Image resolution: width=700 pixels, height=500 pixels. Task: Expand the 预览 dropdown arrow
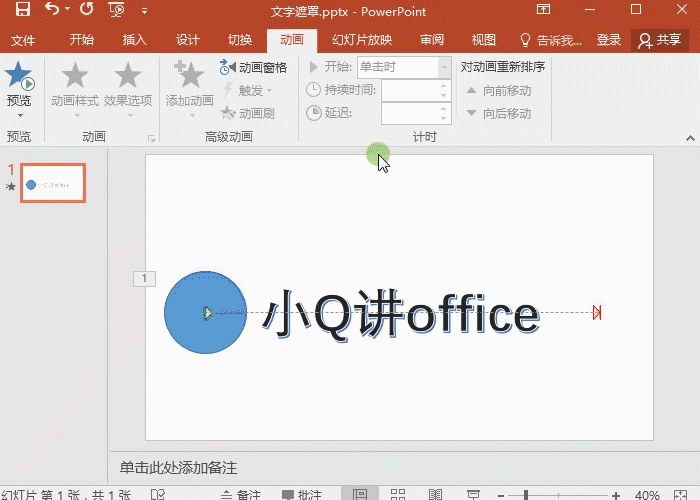pyautogui.click(x=20, y=115)
